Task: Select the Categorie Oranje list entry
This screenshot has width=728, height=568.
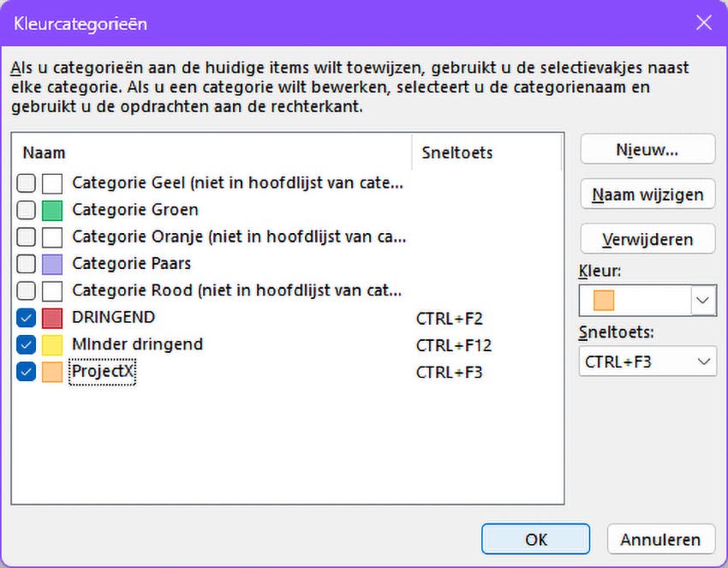Action: click(x=238, y=236)
